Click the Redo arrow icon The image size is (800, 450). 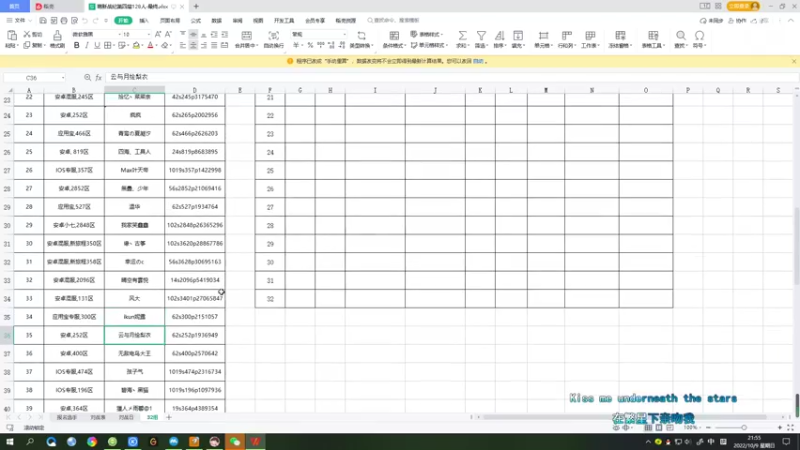(95, 20)
